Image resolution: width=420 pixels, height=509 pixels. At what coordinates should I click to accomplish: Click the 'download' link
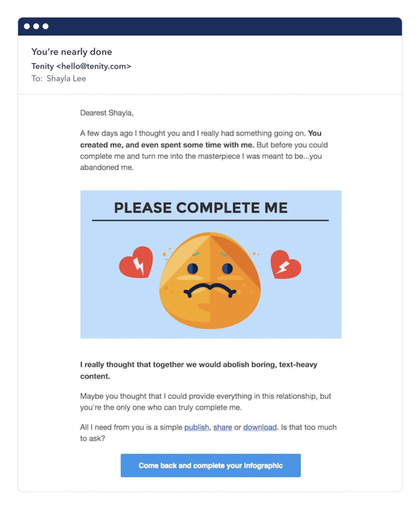pyautogui.click(x=260, y=427)
